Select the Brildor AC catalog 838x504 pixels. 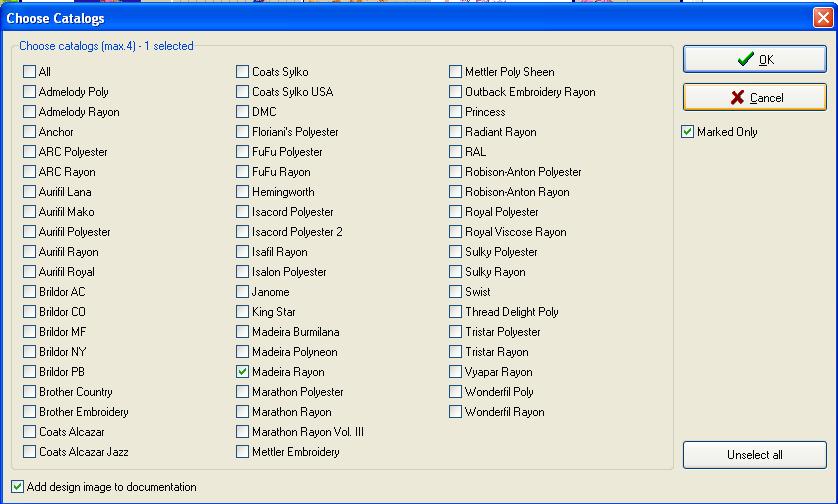coord(29,291)
